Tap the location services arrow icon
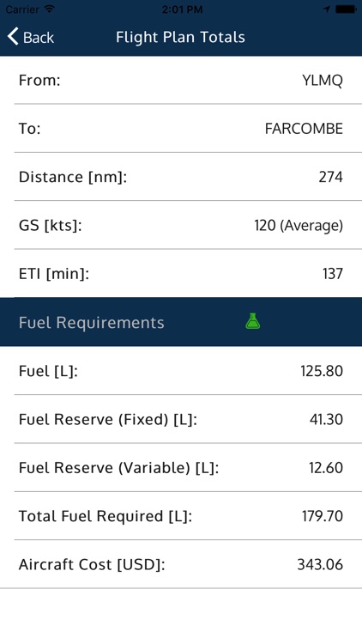Screen dimensions: 362x644 click(x=327, y=9)
